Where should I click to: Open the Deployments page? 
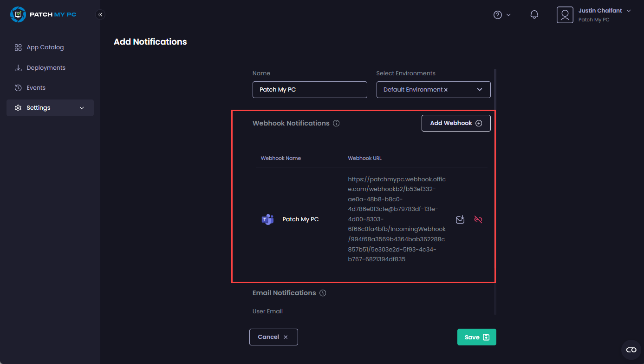coord(46,68)
